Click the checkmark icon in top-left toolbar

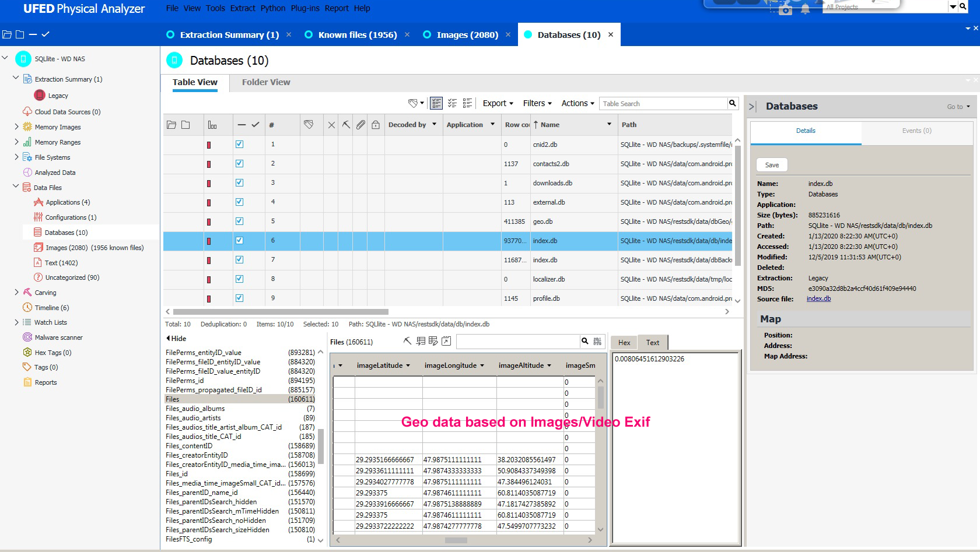45,34
